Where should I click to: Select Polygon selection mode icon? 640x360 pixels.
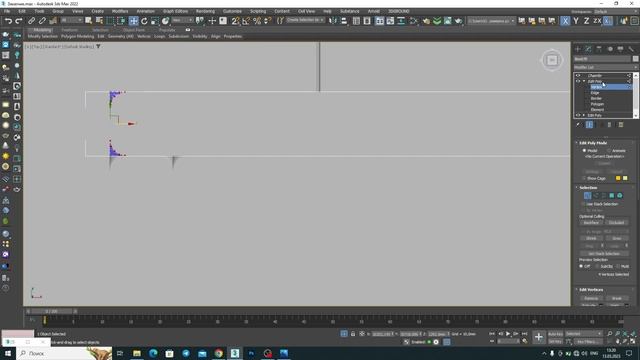tap(611, 196)
